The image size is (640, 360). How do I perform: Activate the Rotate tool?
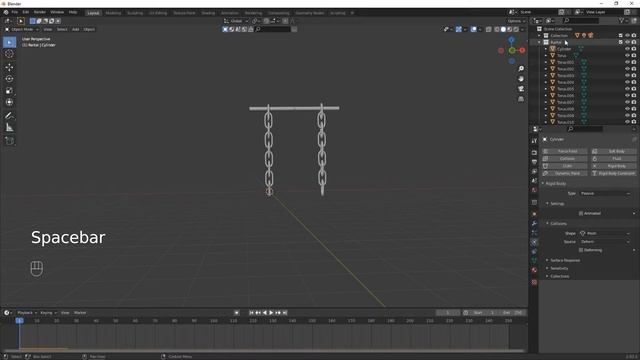click(9, 79)
